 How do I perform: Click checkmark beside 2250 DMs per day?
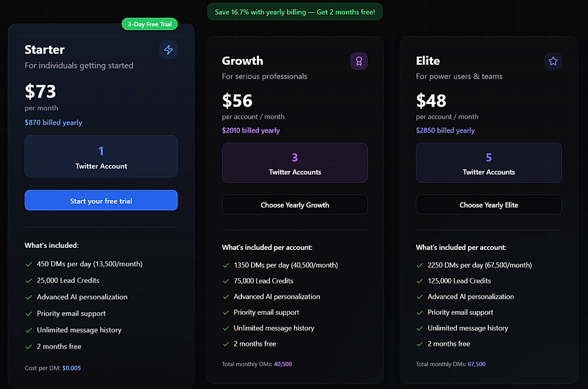[x=420, y=265]
